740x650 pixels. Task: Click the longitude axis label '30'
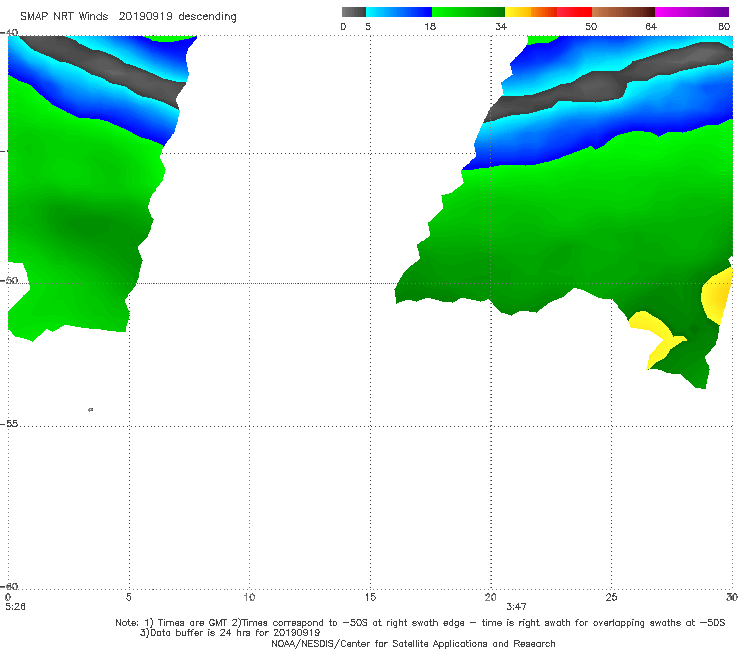coord(732,597)
